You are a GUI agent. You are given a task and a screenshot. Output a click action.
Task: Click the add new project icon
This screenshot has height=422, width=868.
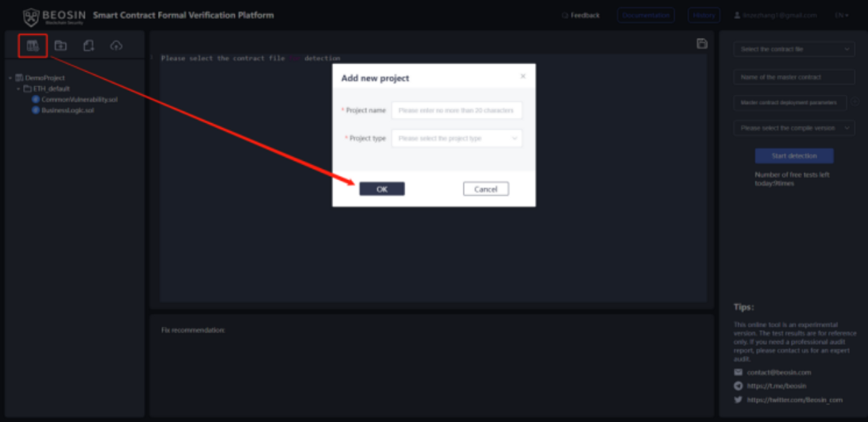tap(32, 45)
